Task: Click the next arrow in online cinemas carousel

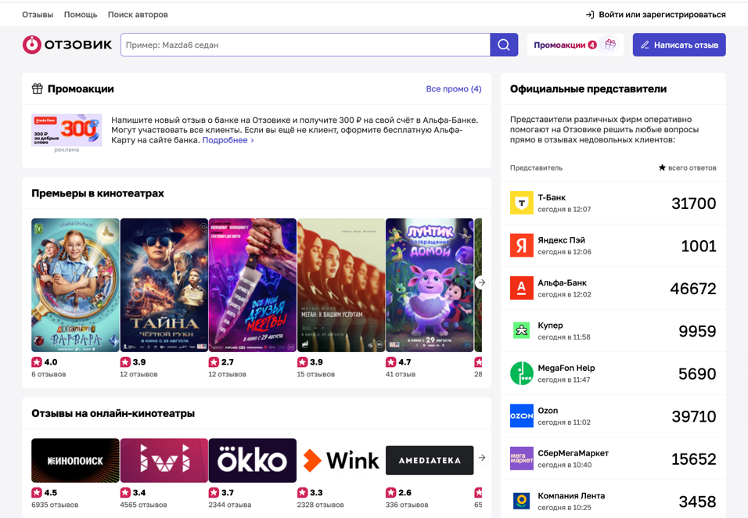Action: pos(482,457)
